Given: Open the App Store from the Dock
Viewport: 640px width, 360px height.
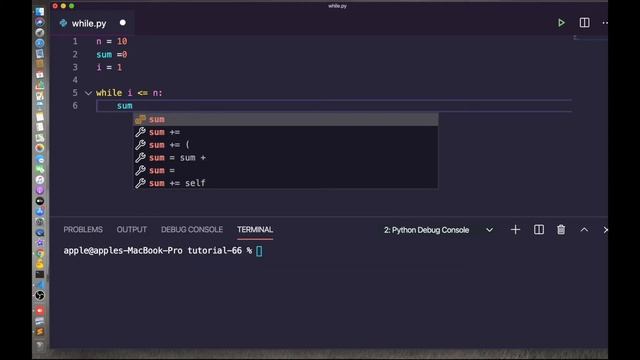Looking at the screenshot, I should (40, 211).
